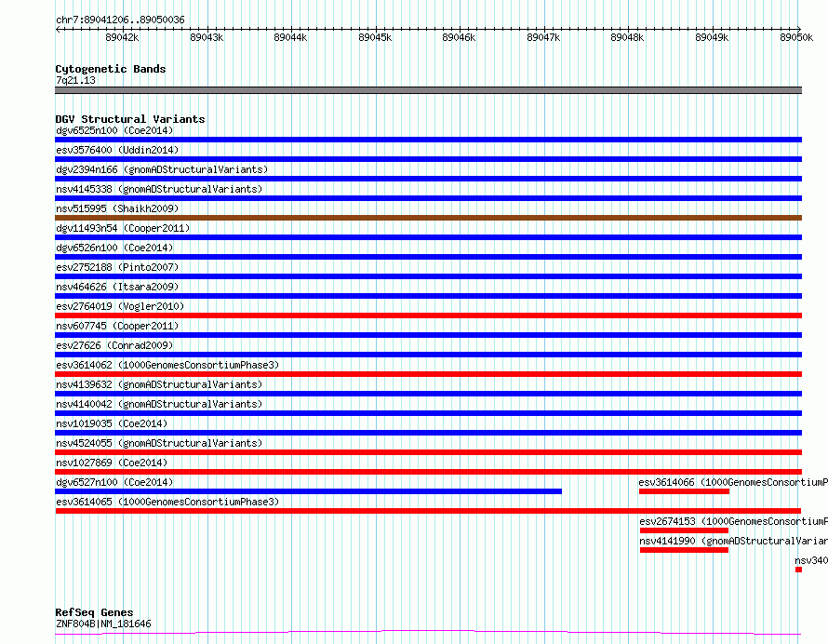This screenshot has width=828, height=644.
Task: Select dgv6527n100 (Coe2014) label
Action: [x=114, y=482]
